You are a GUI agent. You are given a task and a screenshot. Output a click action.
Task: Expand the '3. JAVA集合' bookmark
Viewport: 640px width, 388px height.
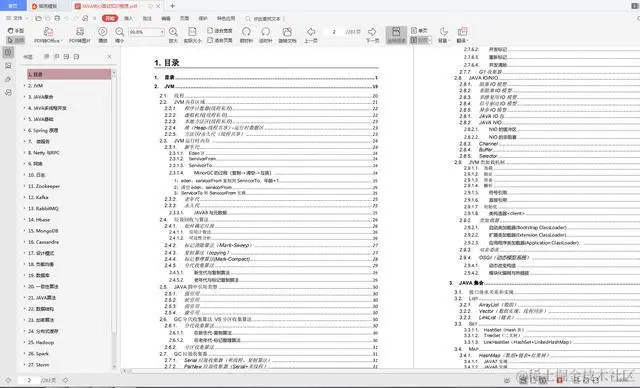tap(24, 97)
